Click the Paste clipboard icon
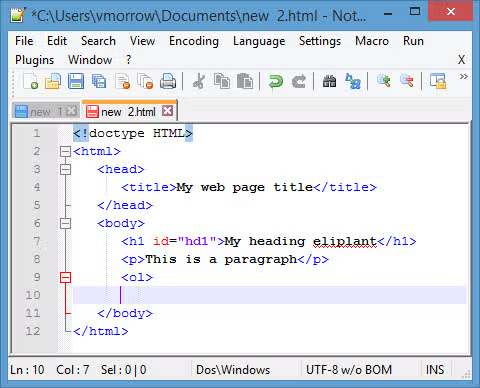Viewport: 480px width, 388px height. (x=245, y=81)
